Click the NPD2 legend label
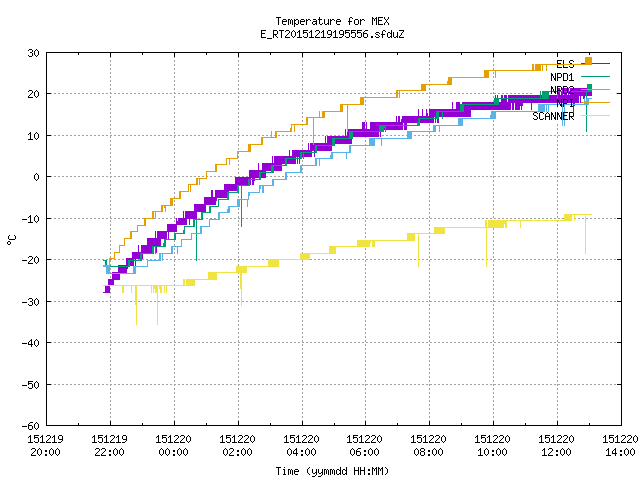This screenshot has height=480, width=640. click(562, 90)
